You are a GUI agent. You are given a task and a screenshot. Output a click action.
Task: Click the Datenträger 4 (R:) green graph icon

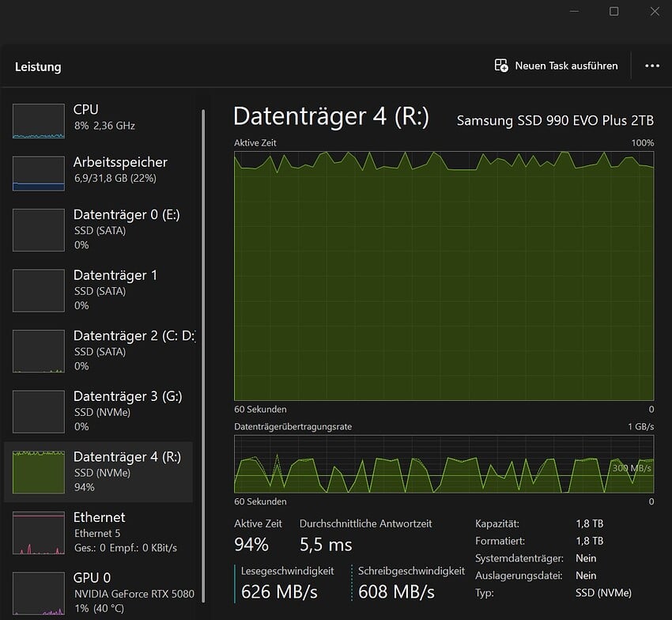[38, 471]
